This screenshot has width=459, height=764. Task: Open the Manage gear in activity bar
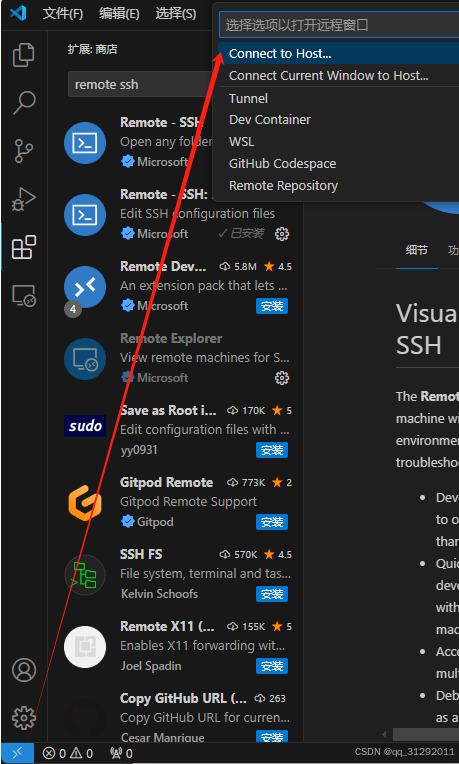[23, 718]
